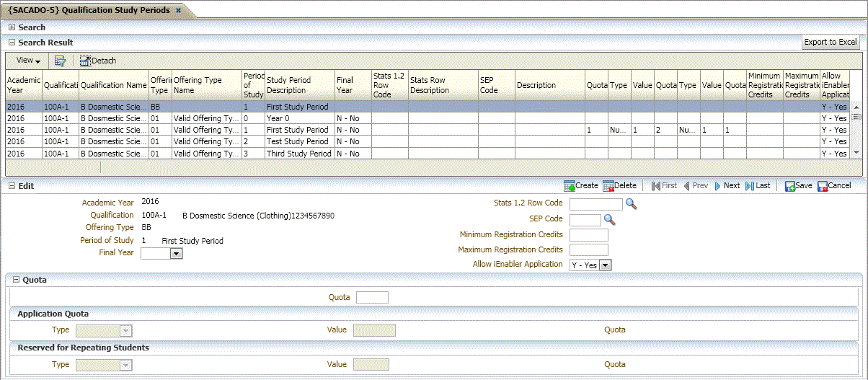This screenshot has height=380, width=868.
Task: Click the Minimum Registration Credits field
Action: point(588,235)
